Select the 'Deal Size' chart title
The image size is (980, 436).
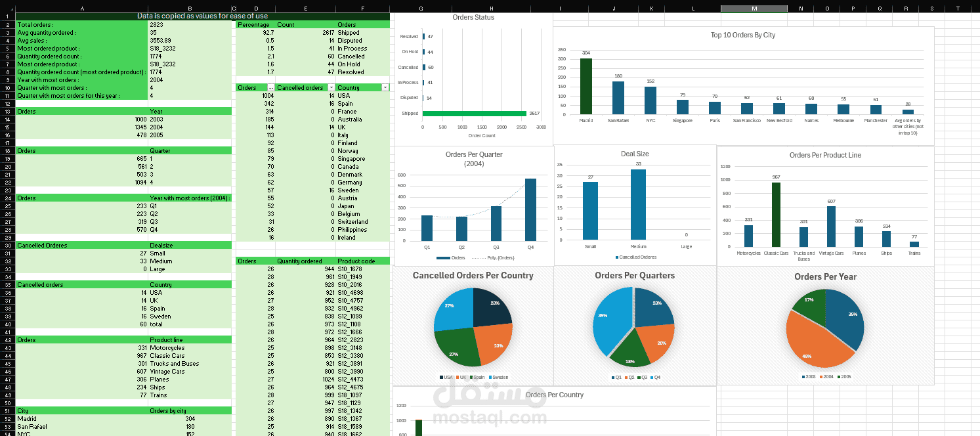(x=635, y=154)
